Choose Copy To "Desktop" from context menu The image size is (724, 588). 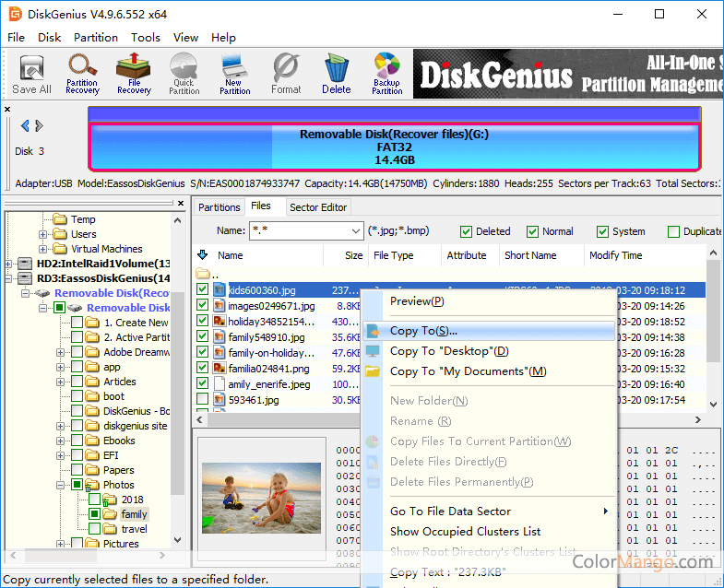click(x=449, y=351)
